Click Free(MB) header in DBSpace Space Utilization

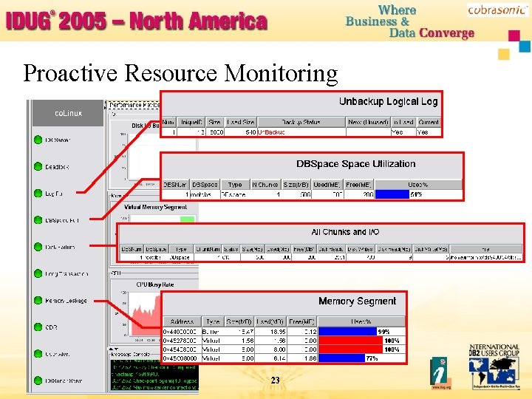click(359, 185)
